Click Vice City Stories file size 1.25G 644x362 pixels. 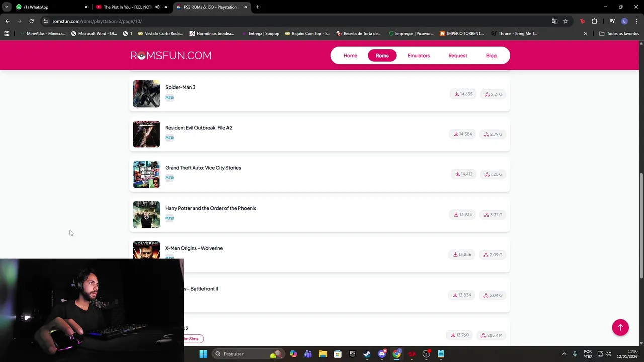(x=494, y=174)
